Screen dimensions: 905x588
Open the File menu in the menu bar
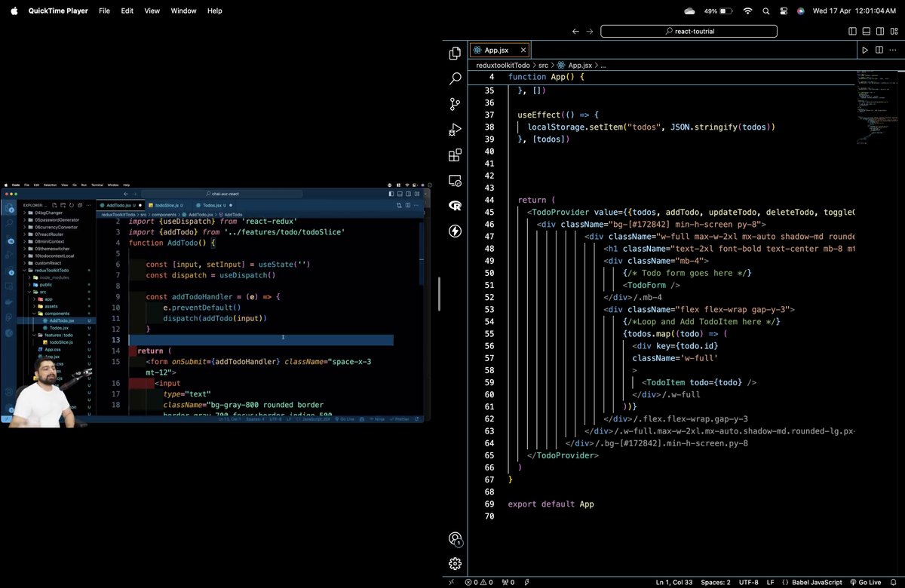tap(104, 11)
